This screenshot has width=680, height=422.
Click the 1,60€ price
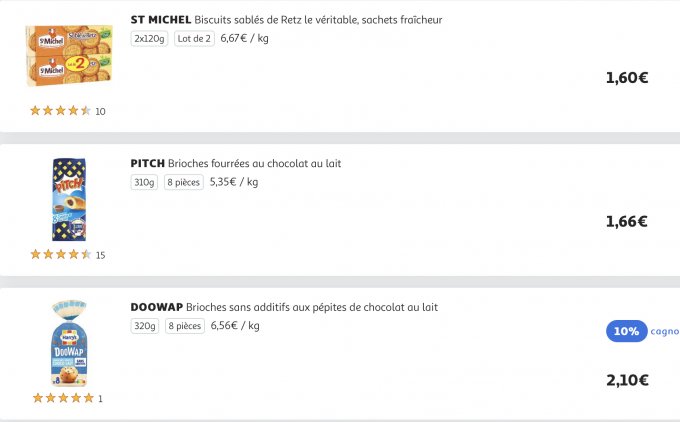pos(627,78)
